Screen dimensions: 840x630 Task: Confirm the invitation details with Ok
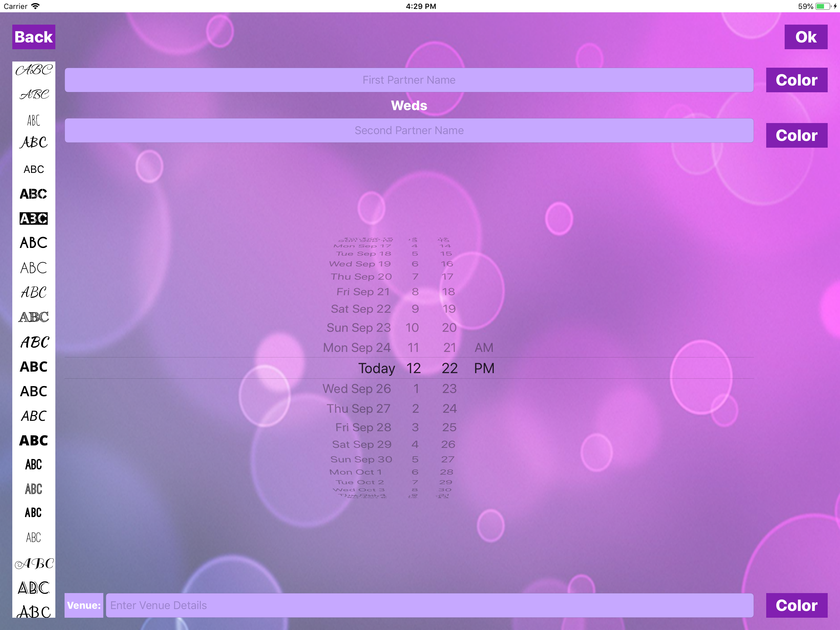coord(806,37)
